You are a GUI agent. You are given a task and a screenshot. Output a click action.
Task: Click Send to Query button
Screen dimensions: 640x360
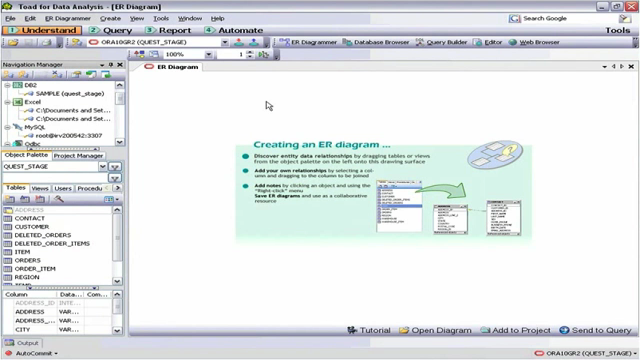[x=596, y=330]
